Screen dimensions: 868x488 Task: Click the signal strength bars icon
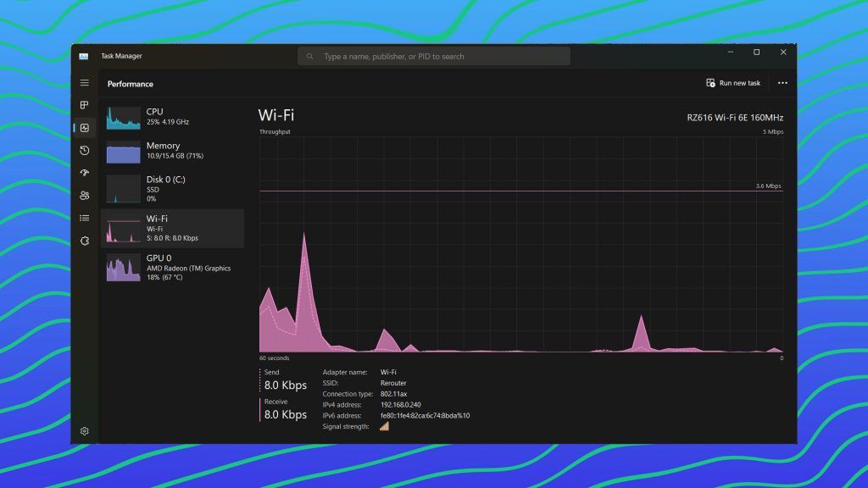coord(384,426)
